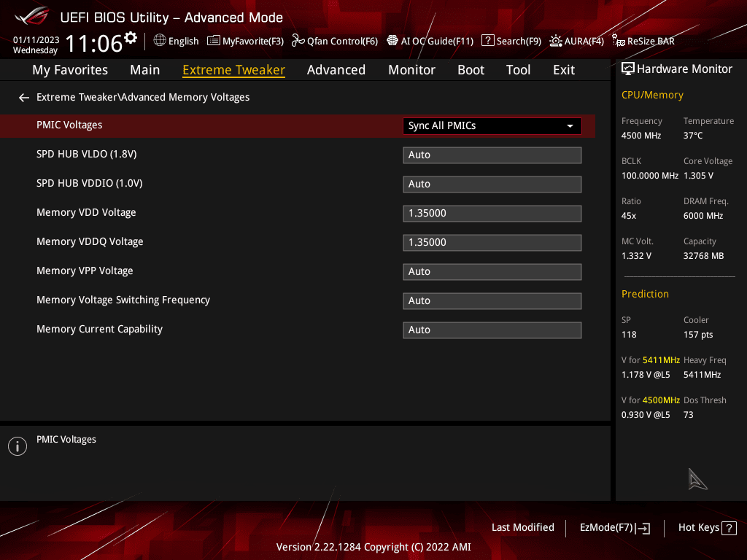Click AURA(F4) label
This screenshot has width=747, height=560.
[x=584, y=42]
